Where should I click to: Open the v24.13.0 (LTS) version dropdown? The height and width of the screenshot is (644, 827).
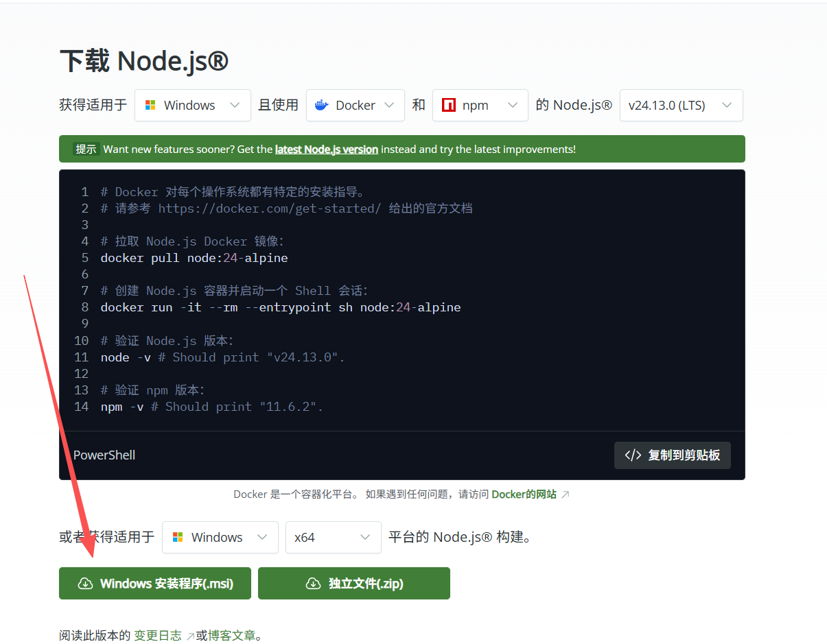coord(682,105)
